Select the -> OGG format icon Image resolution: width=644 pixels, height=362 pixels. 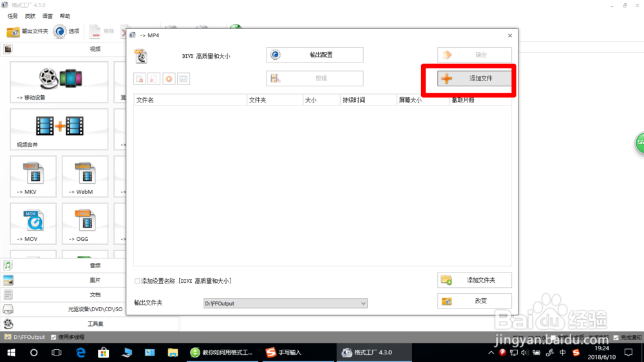85,224
